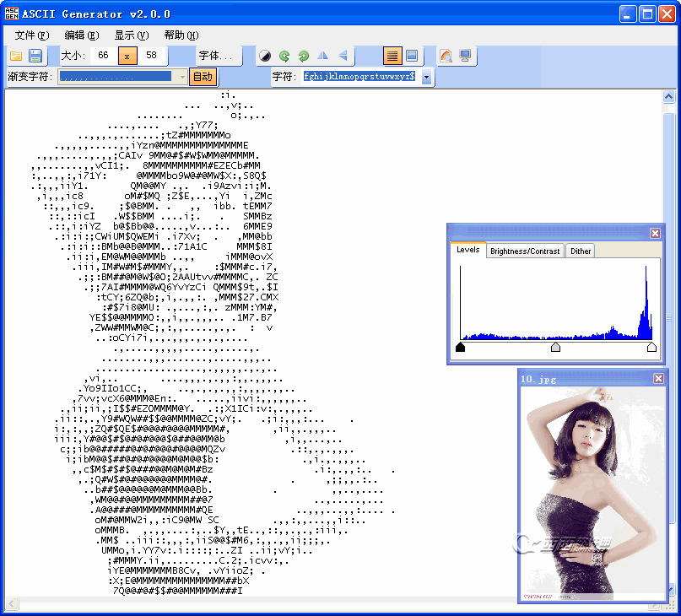Maximize the ASCII Generator window
This screenshot has height=616, width=681.
click(x=647, y=14)
